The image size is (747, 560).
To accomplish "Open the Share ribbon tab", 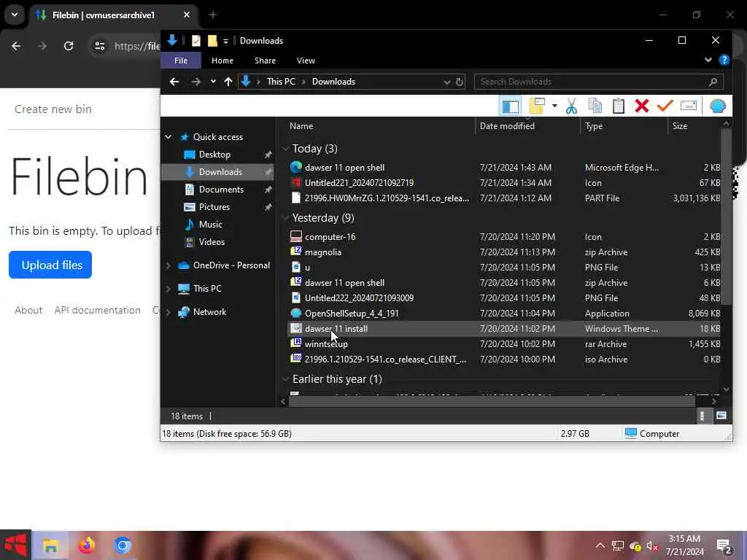I will point(265,61).
